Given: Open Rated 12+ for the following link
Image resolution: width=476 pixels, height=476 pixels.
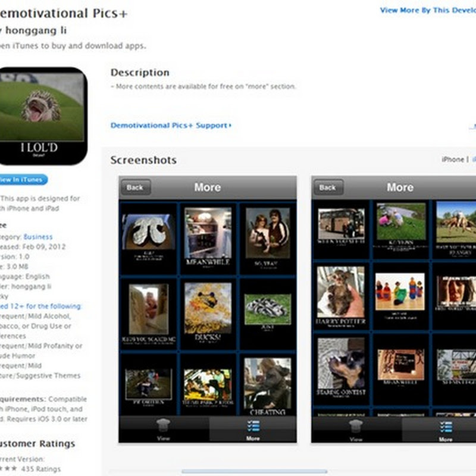Looking at the screenshot, I should [40, 306].
